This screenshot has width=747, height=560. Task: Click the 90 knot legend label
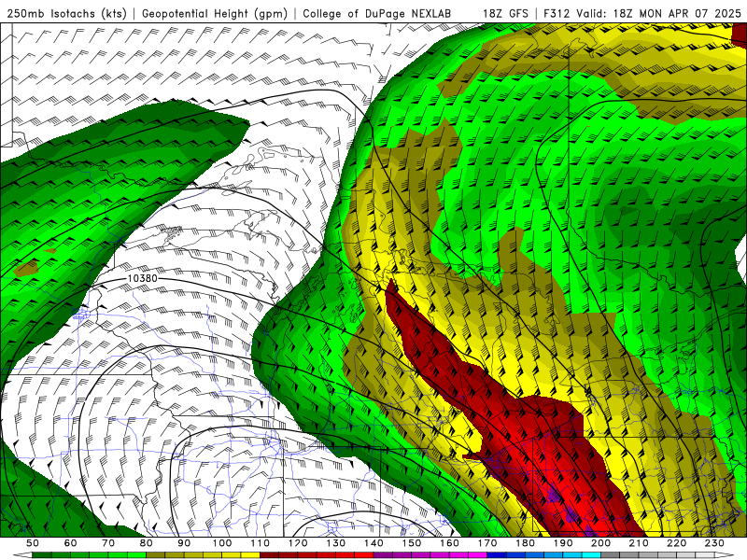pos(184,543)
